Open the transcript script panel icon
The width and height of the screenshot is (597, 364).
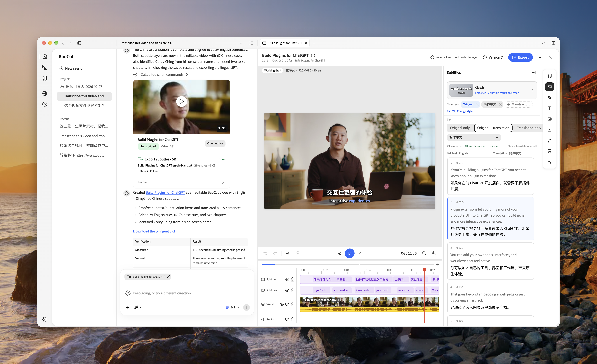tap(549, 76)
